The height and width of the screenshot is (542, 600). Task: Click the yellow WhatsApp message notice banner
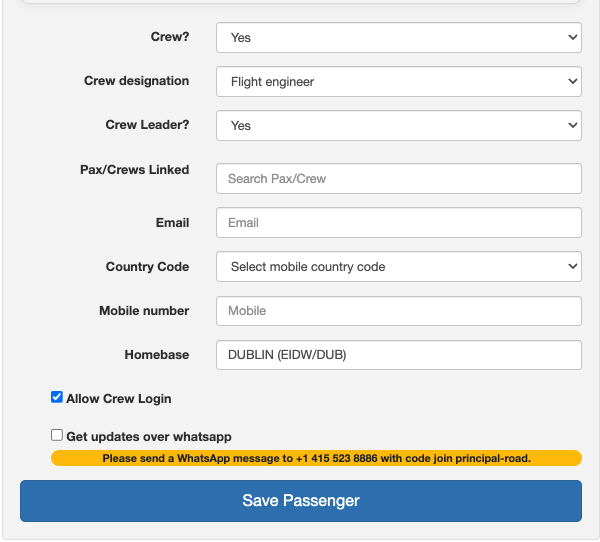point(316,458)
